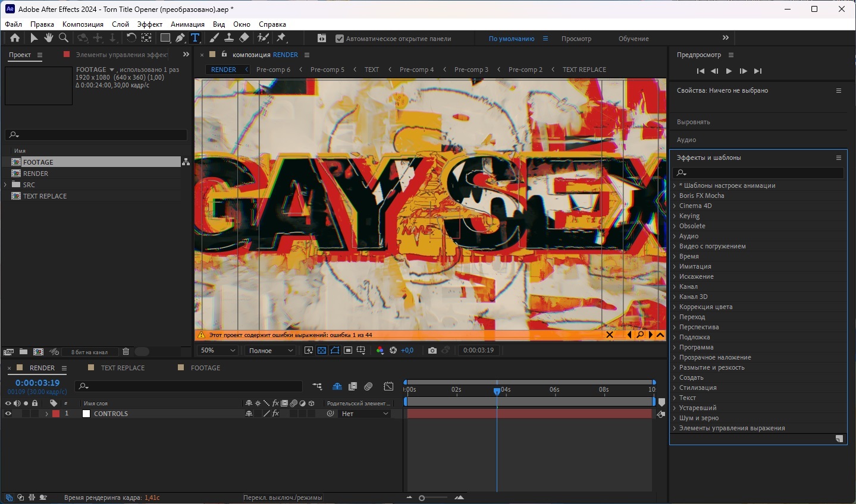
Task: Delete selected item with trash icon
Action: point(126,352)
